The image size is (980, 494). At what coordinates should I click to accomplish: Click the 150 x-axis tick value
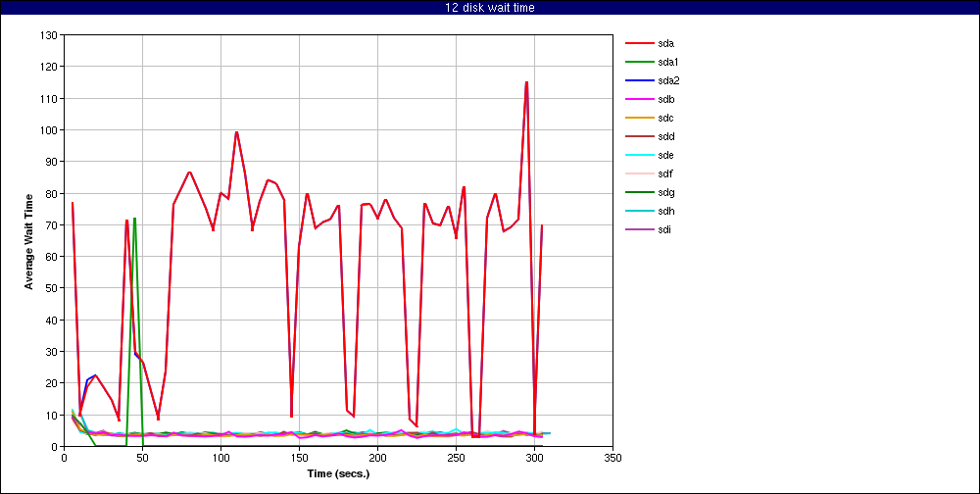point(299,458)
